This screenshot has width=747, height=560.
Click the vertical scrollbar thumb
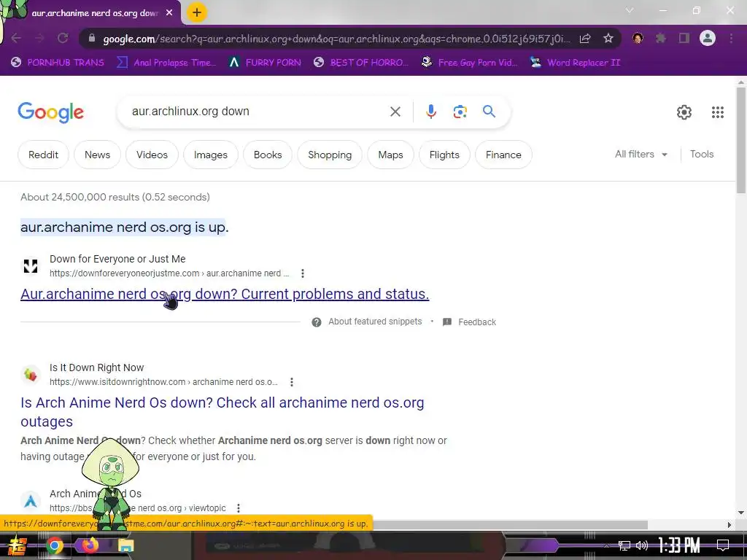click(x=741, y=141)
